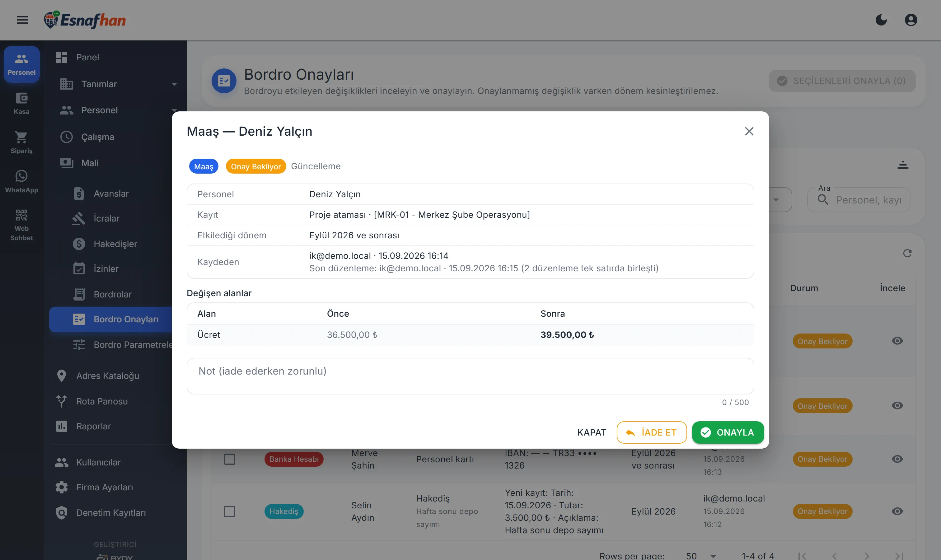This screenshot has width=941, height=560.
Task: Click ONAYLA to approve the change
Action: tap(727, 432)
